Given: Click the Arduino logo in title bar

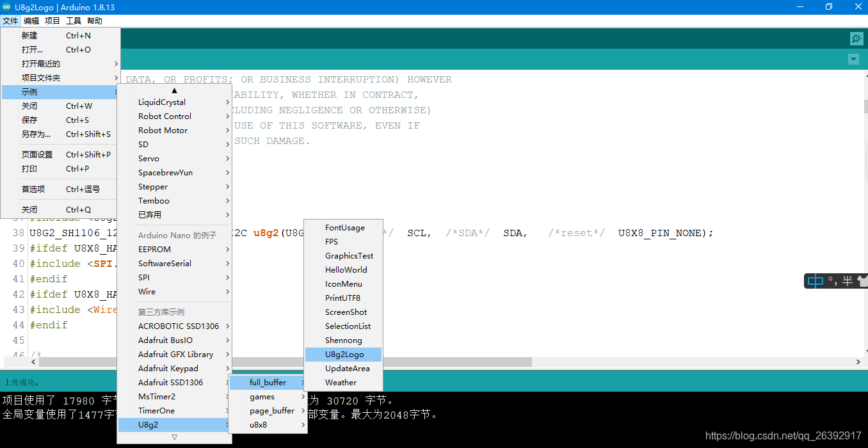Looking at the screenshot, I should point(6,7).
